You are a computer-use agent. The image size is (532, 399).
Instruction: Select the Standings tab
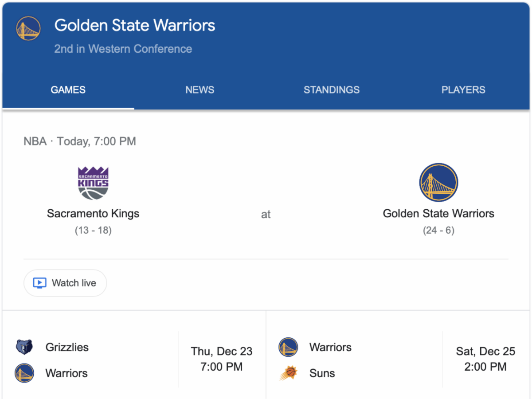[x=332, y=90]
